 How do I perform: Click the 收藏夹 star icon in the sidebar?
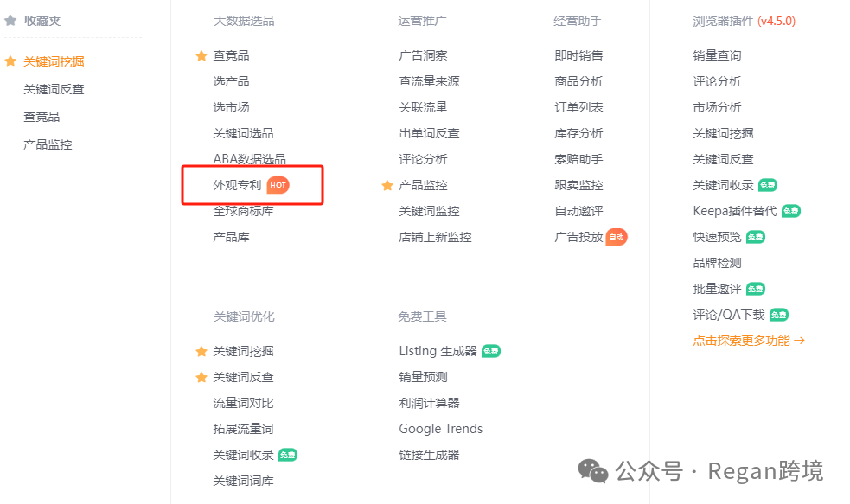click(x=10, y=20)
